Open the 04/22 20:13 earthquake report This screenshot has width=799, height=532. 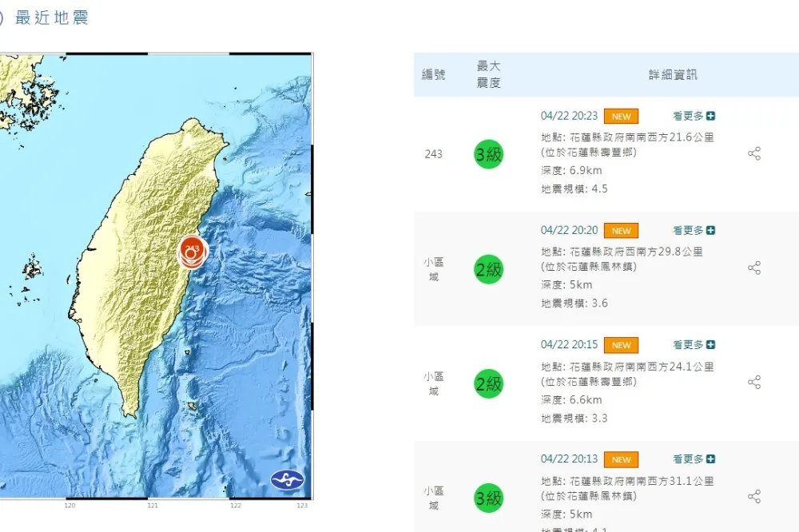569,459
